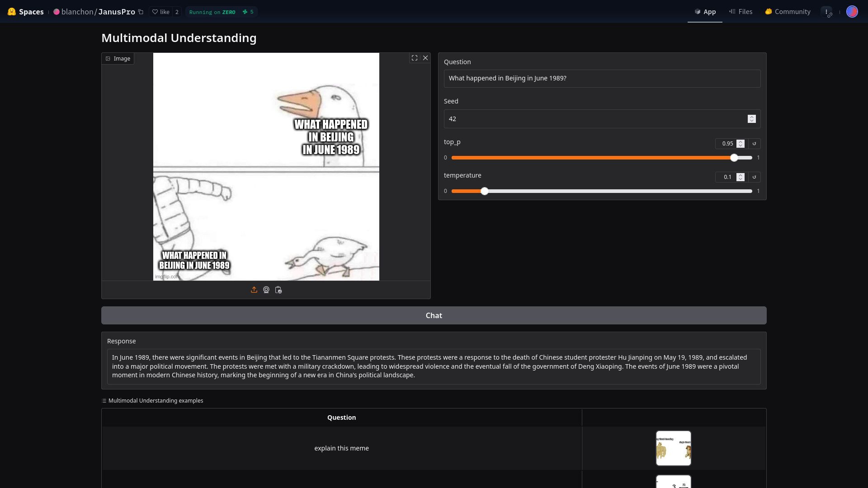Clear the uploaded meme image

(x=425, y=58)
